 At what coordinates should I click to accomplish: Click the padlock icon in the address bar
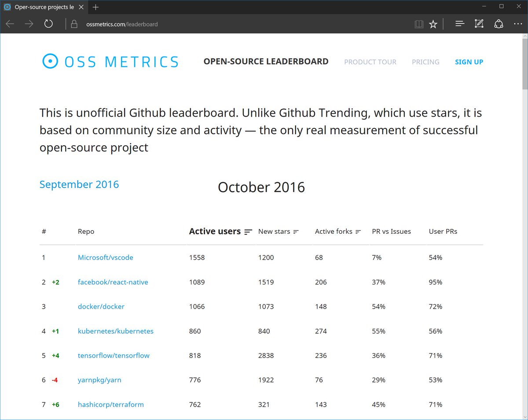pos(74,24)
